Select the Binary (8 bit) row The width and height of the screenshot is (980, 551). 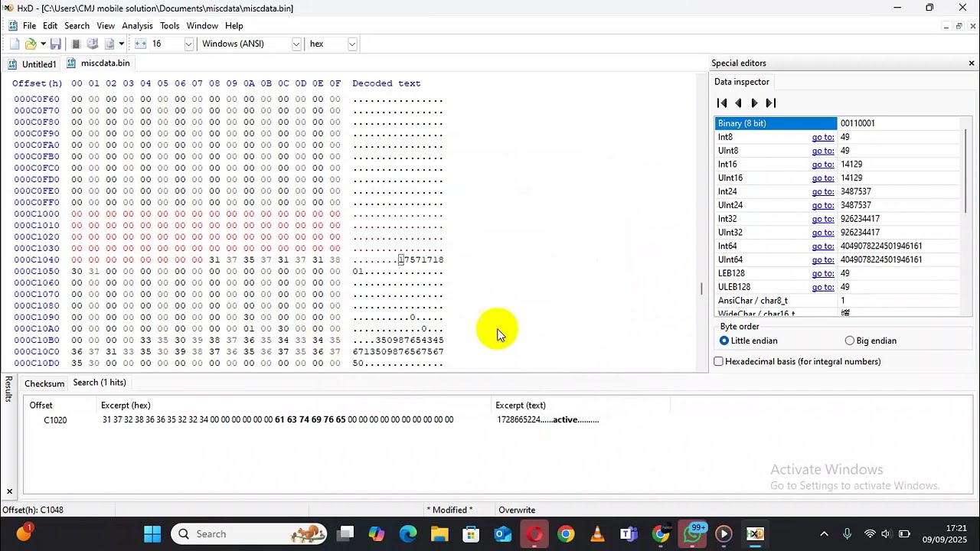tap(837, 123)
